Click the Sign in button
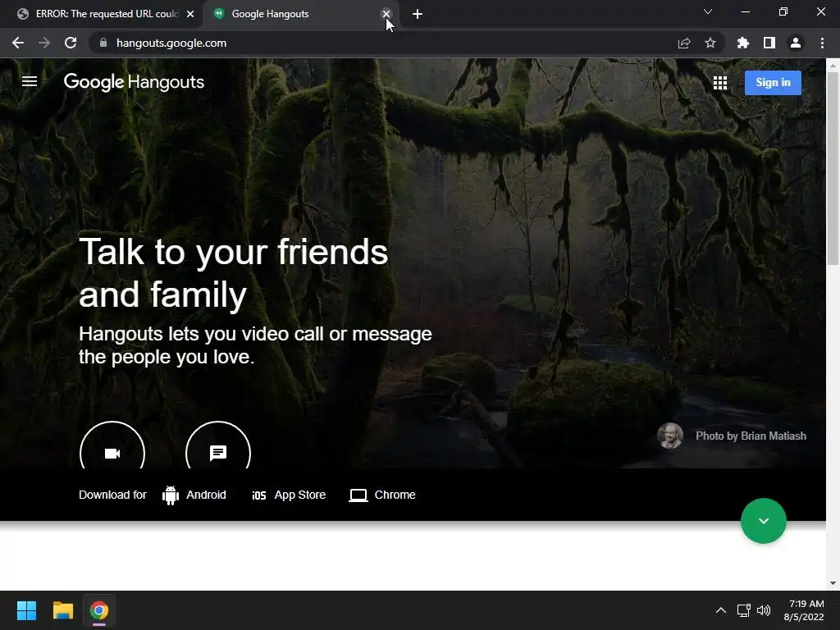Screen dimensions: 840x630 (773, 83)
